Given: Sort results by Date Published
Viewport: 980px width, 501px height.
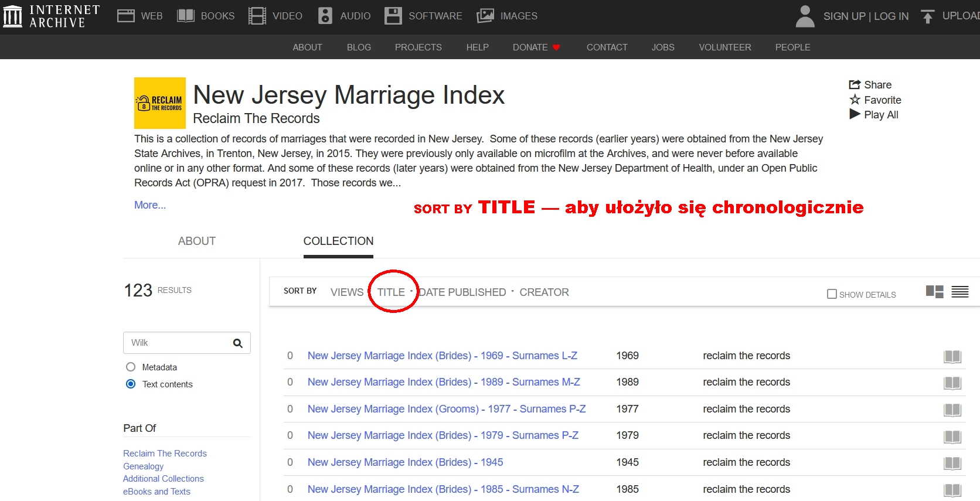Looking at the screenshot, I should pyautogui.click(x=462, y=292).
